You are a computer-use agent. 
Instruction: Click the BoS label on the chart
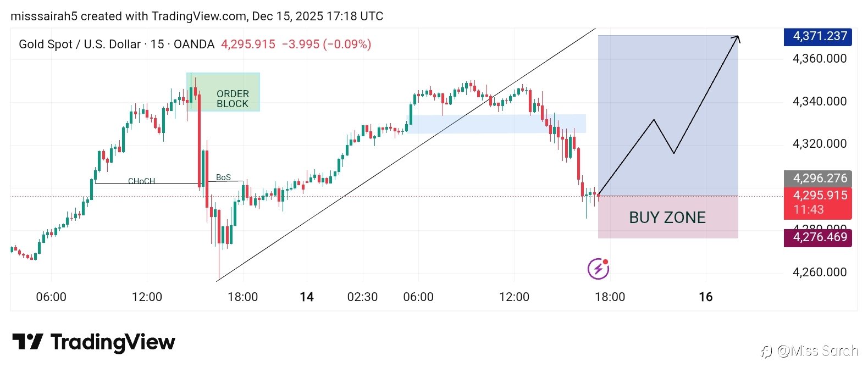coord(223,177)
